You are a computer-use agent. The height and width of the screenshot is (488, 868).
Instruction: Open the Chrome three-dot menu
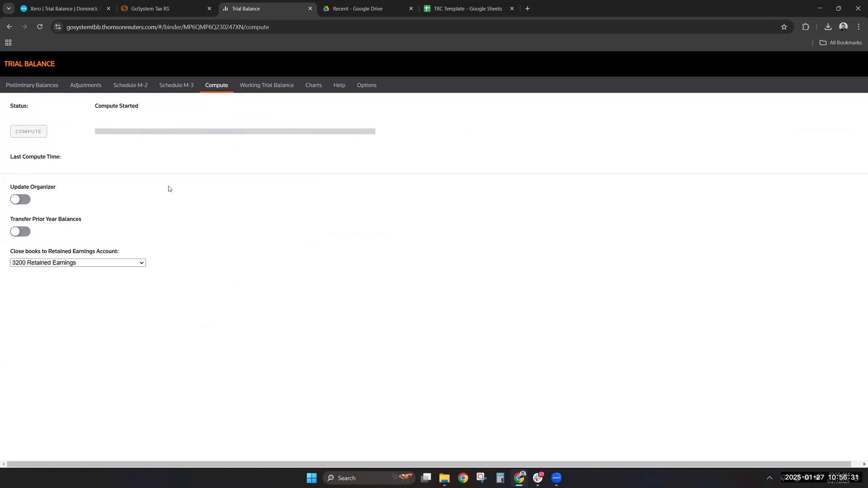859,27
